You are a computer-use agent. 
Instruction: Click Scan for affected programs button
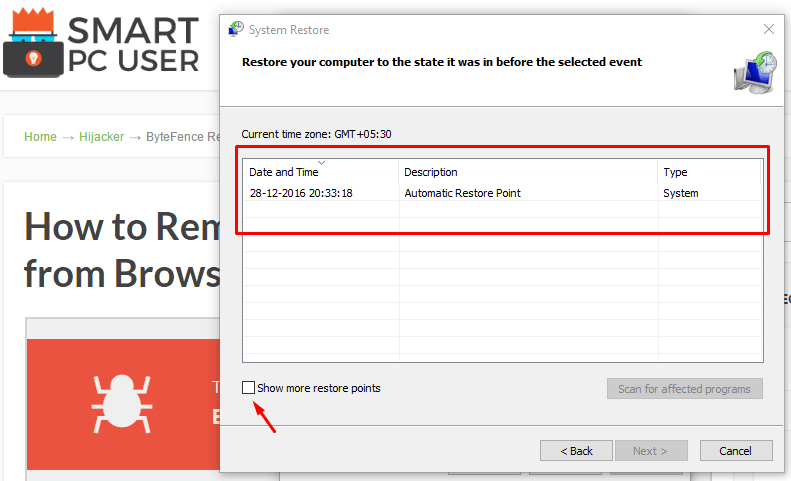point(685,389)
